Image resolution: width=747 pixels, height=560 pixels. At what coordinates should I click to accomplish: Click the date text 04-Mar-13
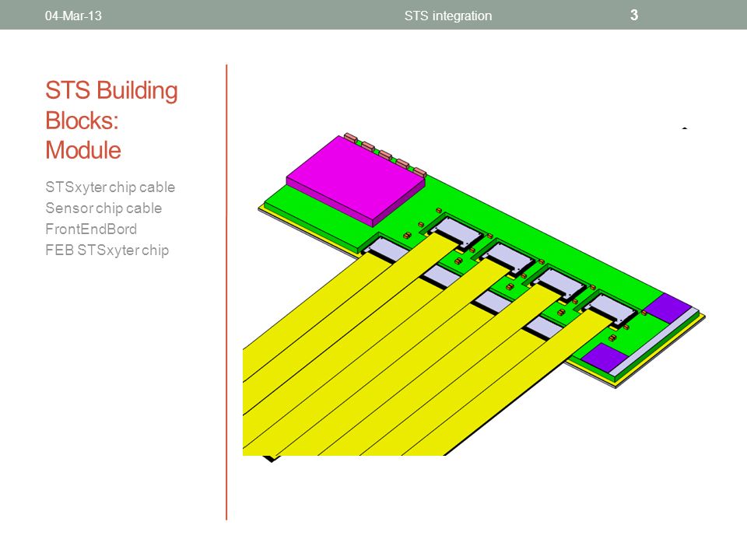point(73,16)
